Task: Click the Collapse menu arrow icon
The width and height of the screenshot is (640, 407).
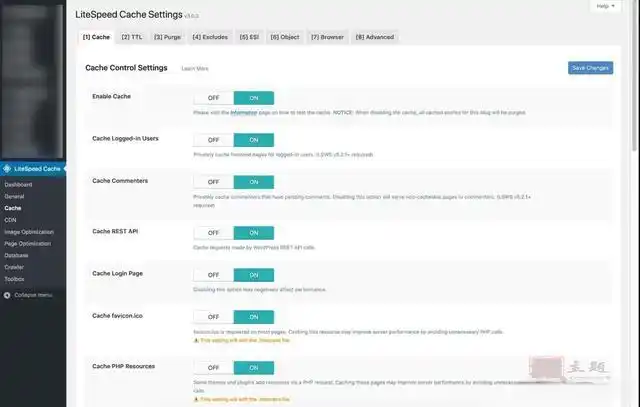Action: (8, 295)
